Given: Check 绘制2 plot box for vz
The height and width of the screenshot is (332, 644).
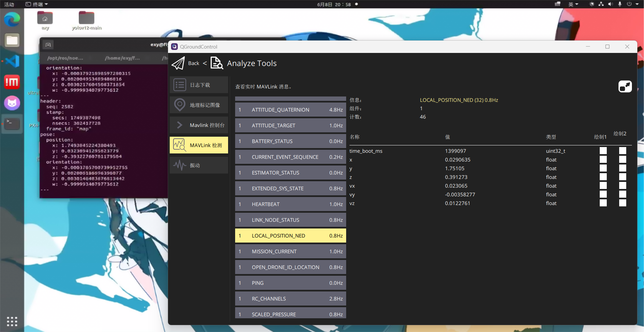Looking at the screenshot, I should [623, 203].
